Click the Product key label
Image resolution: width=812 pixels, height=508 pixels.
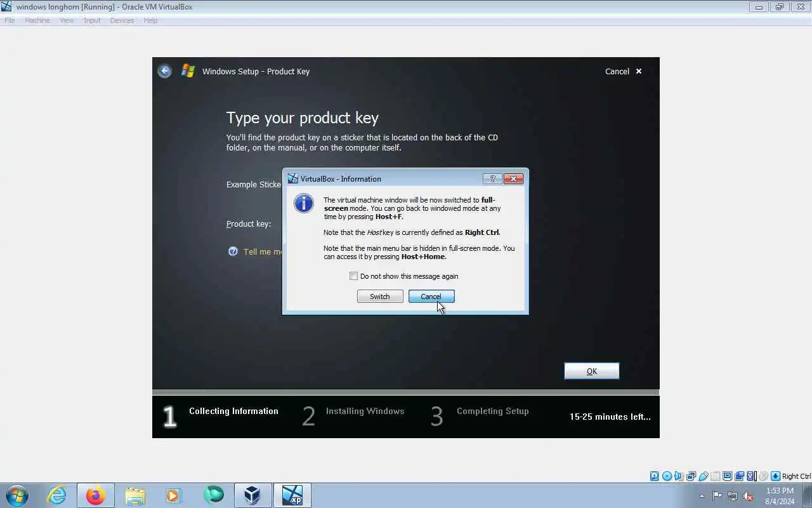[x=249, y=224]
